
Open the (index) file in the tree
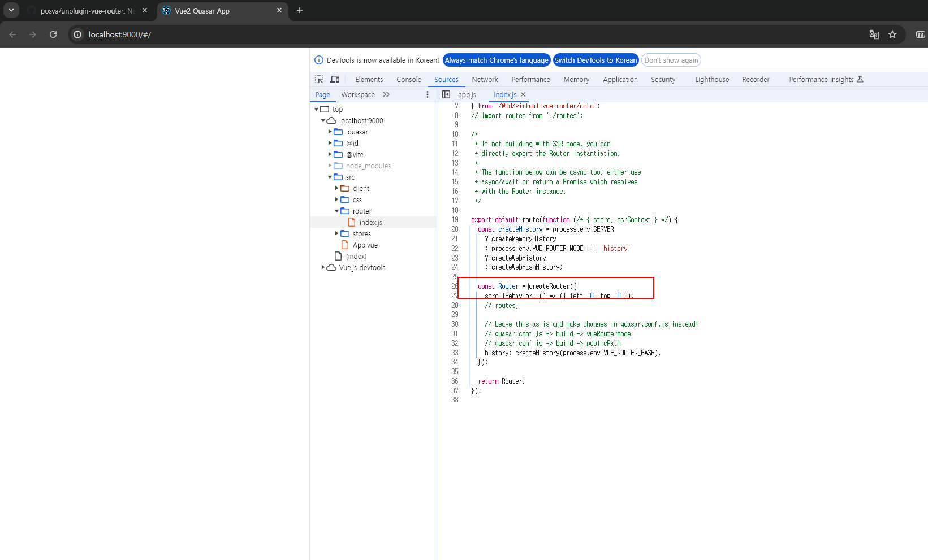pyautogui.click(x=356, y=256)
